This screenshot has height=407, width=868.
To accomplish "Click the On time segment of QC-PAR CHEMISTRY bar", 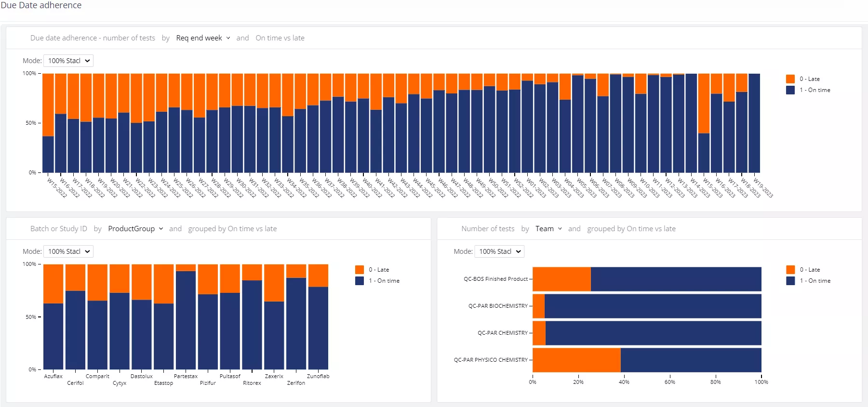I will (x=654, y=333).
